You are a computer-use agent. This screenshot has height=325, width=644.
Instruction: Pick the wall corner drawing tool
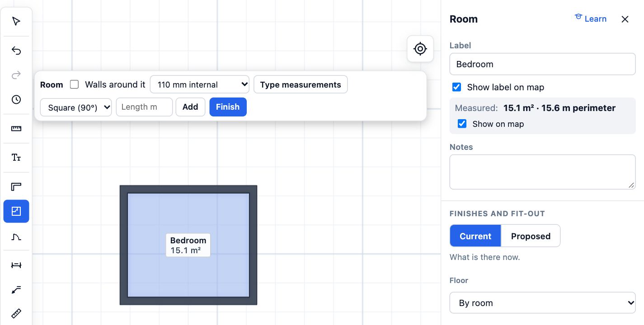(x=16, y=187)
